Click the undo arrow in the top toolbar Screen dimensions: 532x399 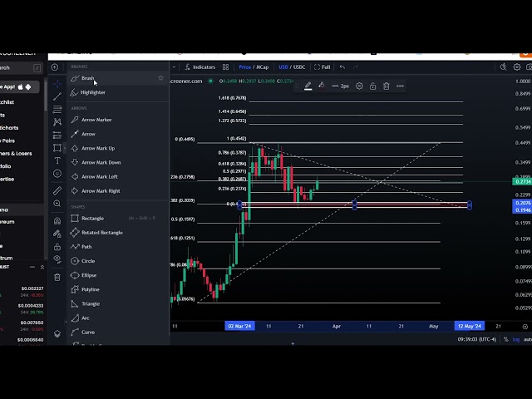[342, 66]
